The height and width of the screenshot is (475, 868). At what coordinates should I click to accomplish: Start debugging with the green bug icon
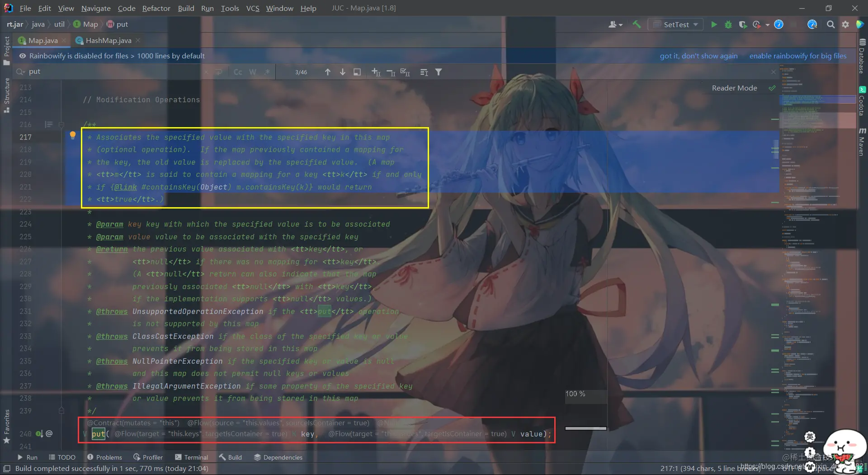pos(728,24)
